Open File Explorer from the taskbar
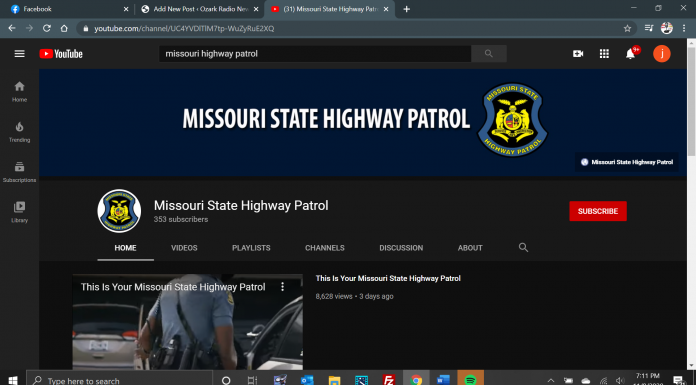 click(x=334, y=380)
